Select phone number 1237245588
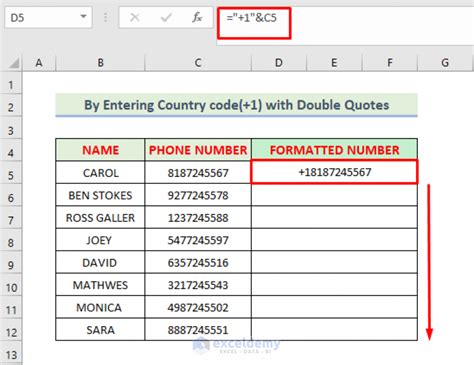Viewport: 474px width, 365px height. point(198,217)
